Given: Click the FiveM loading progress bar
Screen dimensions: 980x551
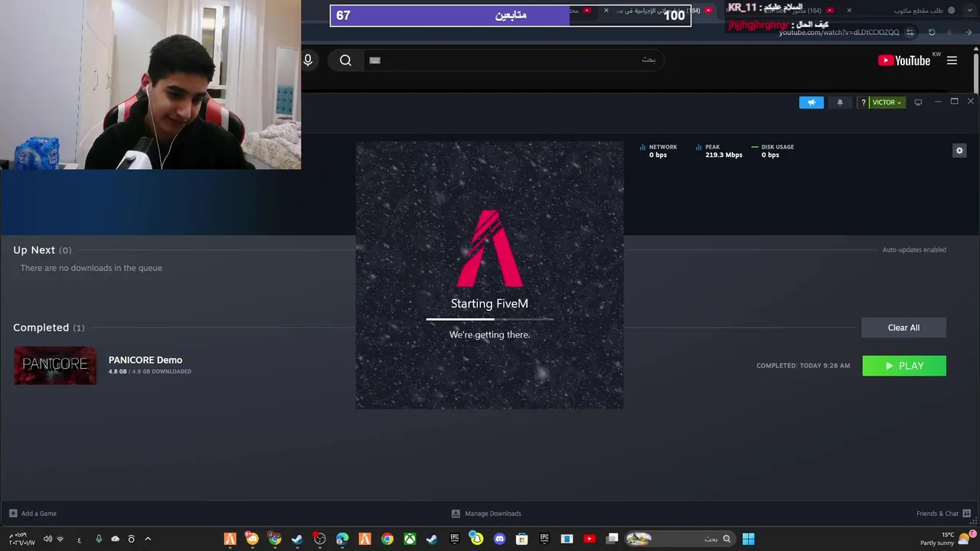Looking at the screenshot, I should coord(489,319).
